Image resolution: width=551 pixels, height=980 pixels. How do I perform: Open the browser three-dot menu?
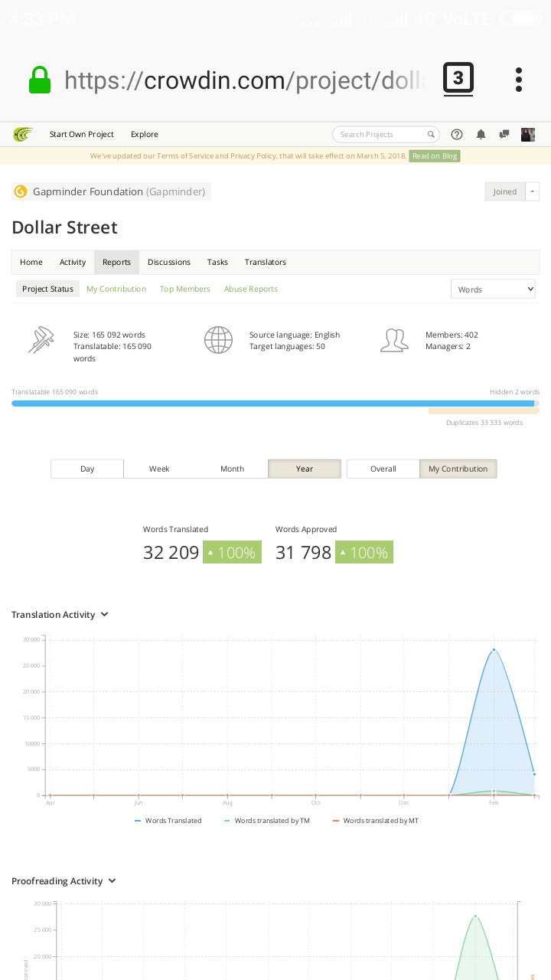click(519, 80)
